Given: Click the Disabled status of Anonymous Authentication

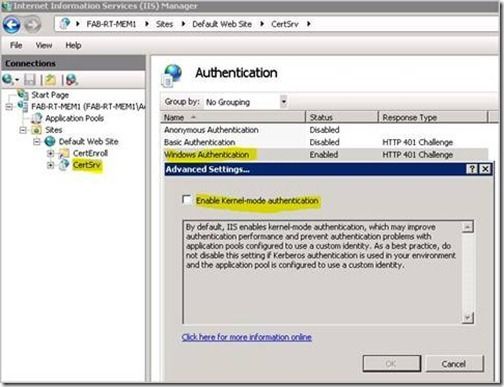Looking at the screenshot, I should [324, 130].
